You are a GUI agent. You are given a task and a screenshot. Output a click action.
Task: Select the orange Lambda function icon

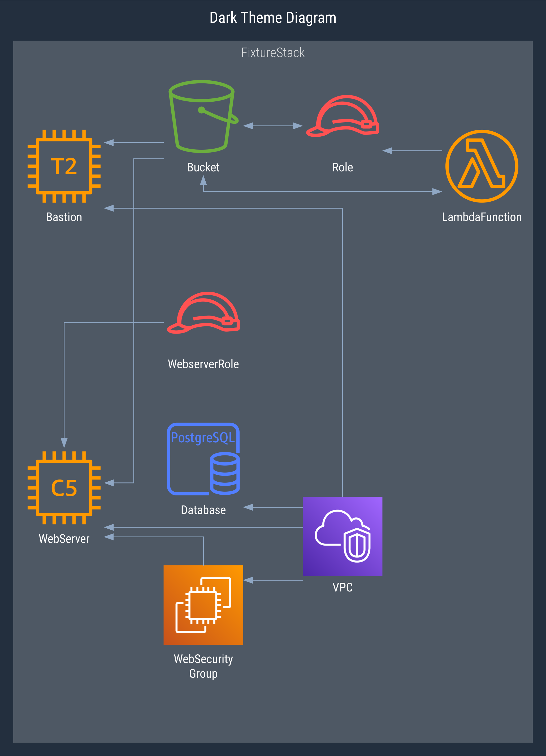pos(482,166)
